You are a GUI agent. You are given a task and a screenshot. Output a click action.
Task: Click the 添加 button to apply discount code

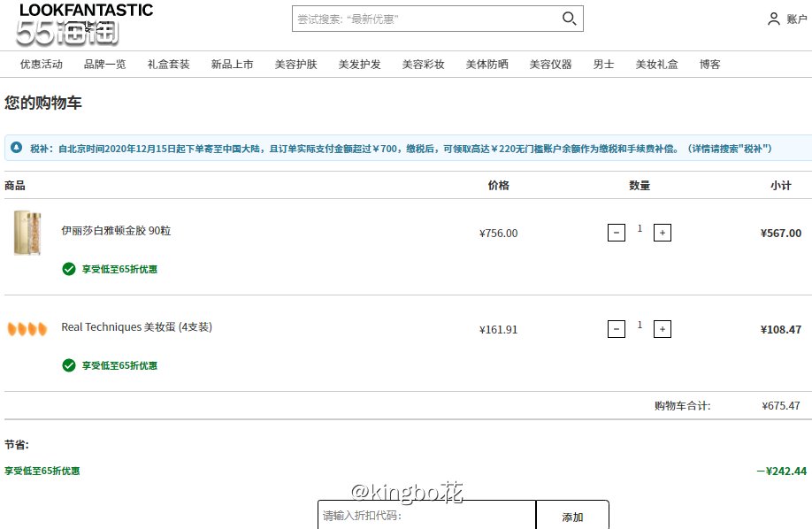(571, 517)
